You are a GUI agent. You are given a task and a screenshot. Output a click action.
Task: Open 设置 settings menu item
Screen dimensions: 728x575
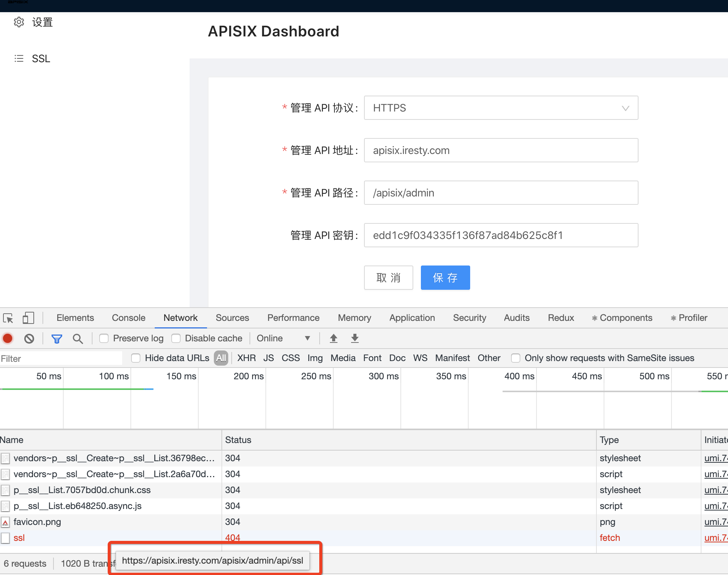[42, 22]
